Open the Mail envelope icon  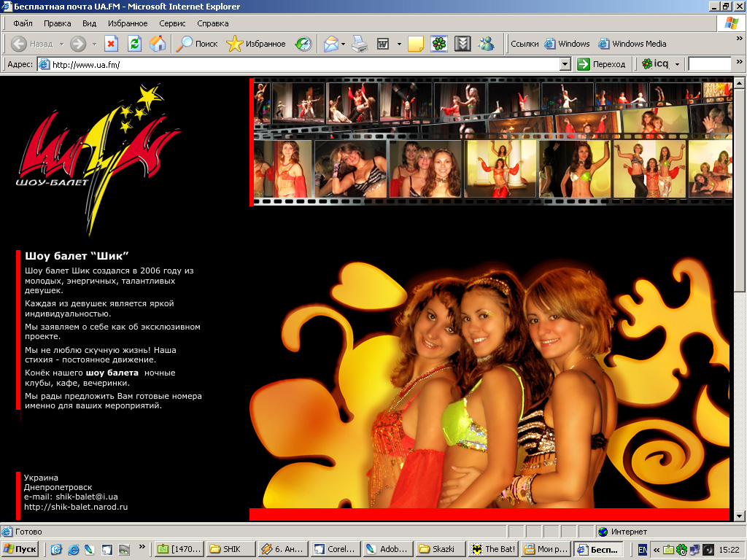331,44
